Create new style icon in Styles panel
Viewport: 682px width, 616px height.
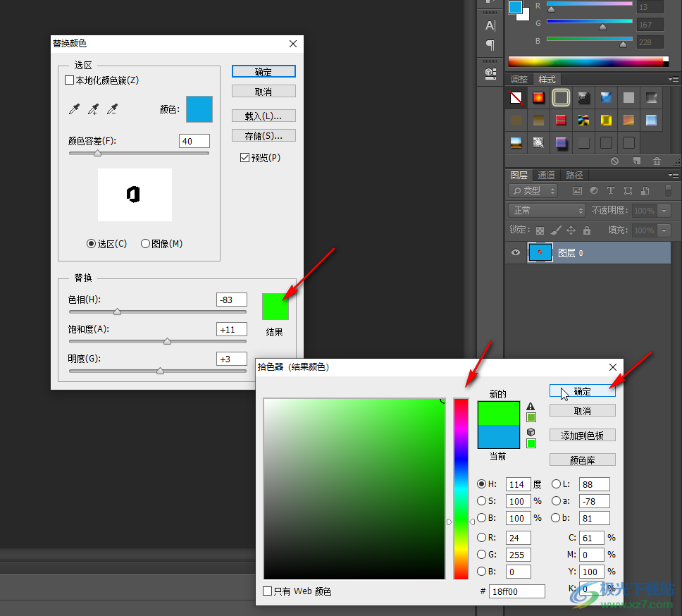point(637,161)
